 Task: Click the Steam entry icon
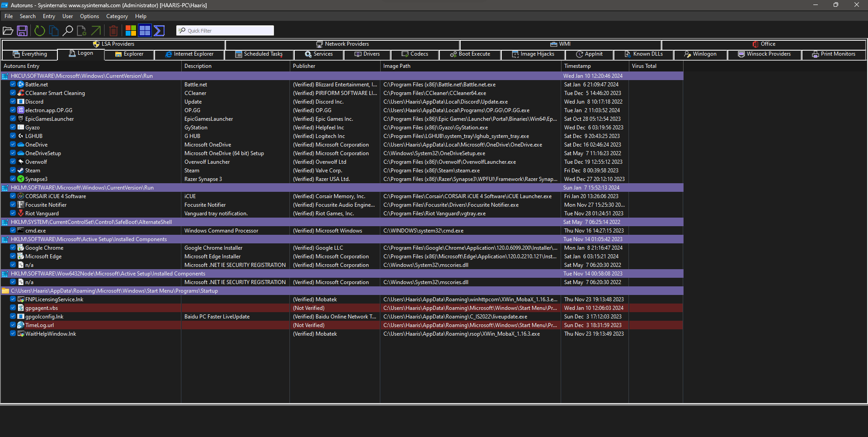[21, 171]
